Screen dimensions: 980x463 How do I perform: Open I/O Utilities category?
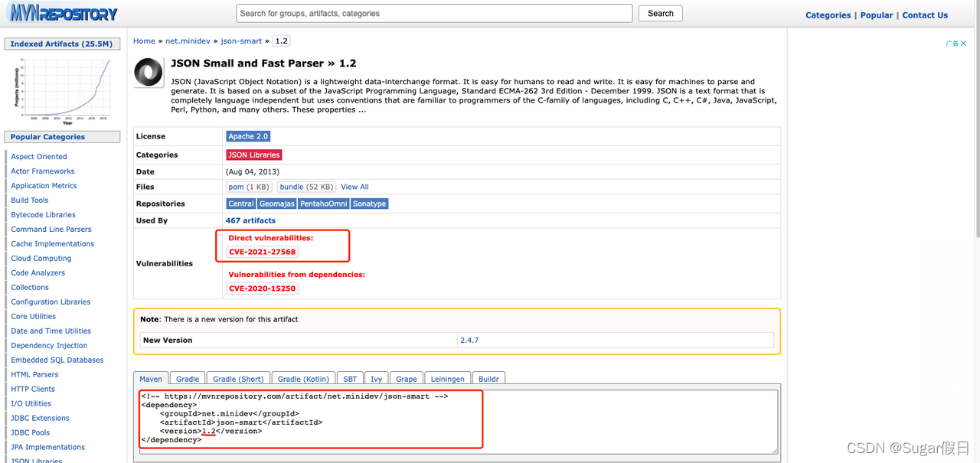31,404
